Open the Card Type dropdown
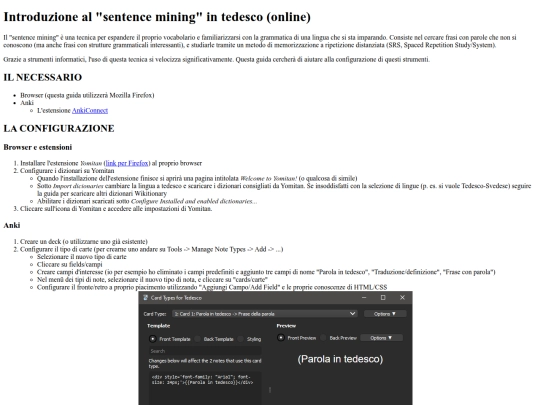The image size is (540, 405). tap(264, 314)
